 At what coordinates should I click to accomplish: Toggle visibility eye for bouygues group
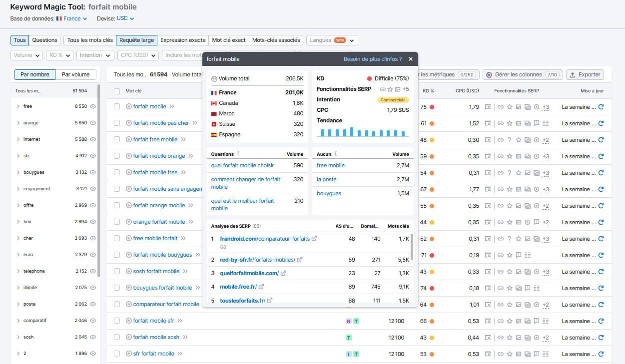click(92, 172)
